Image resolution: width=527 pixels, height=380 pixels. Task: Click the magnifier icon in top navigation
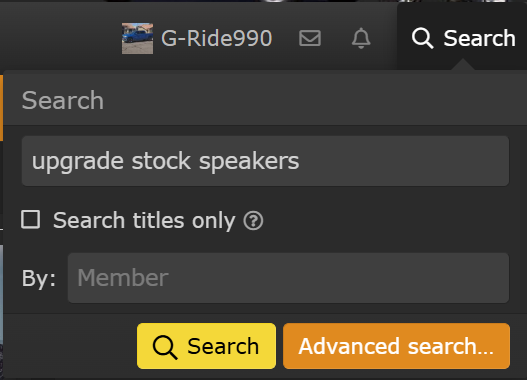point(422,38)
